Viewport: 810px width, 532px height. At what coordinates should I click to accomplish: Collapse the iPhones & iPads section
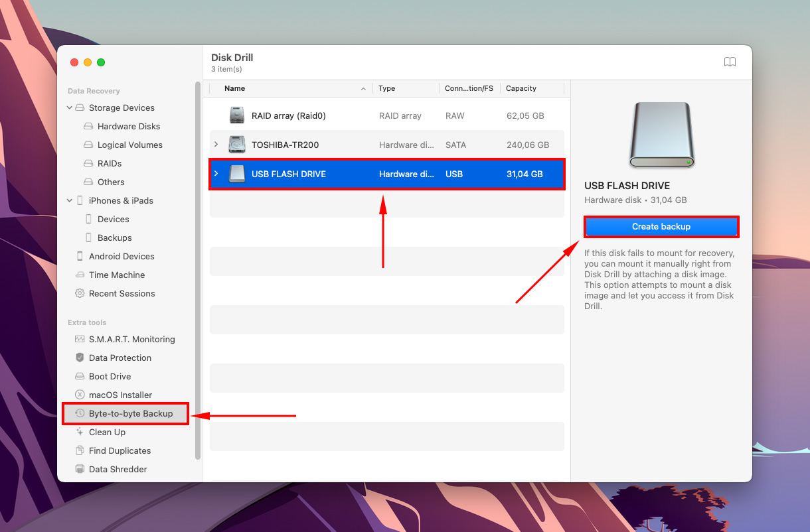point(70,200)
